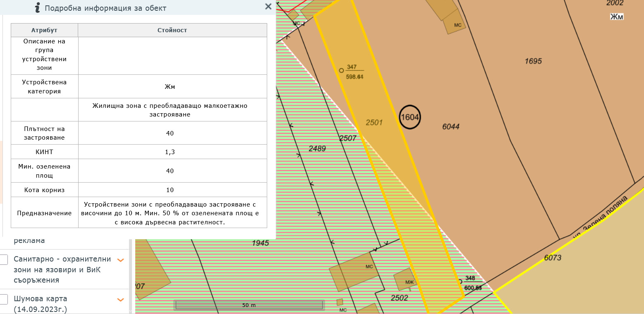Viewport: 644px width, 314px height.
Task: Click the Атрибут column header
Action: [44, 30]
